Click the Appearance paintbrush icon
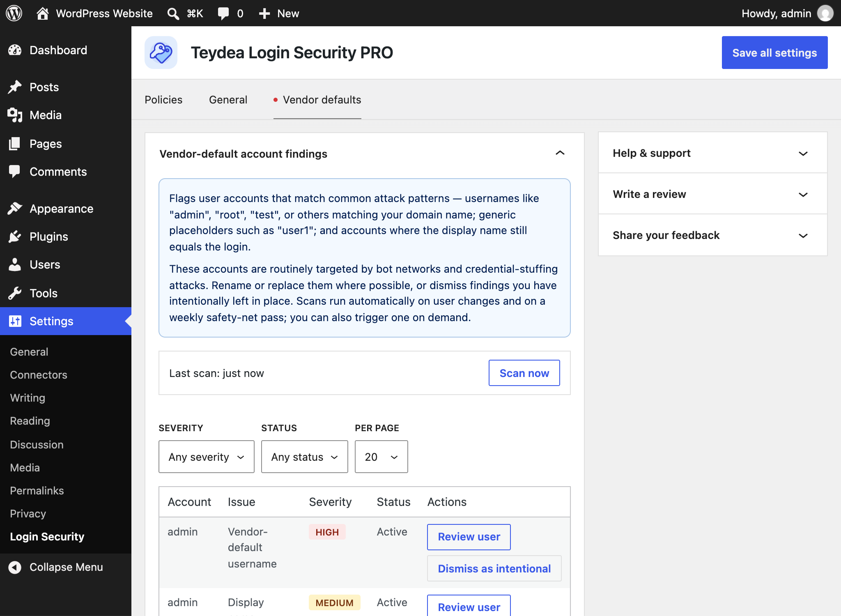This screenshot has height=616, width=841. coord(15,209)
